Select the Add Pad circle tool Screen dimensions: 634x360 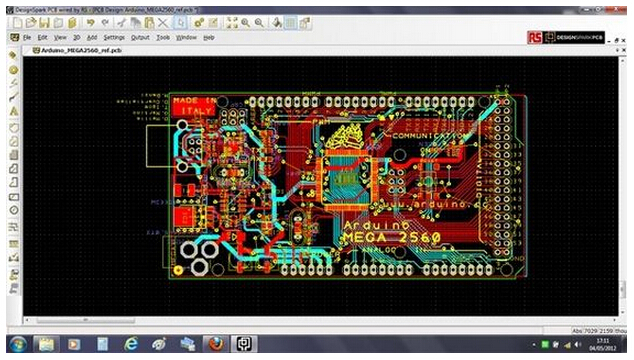[13, 70]
